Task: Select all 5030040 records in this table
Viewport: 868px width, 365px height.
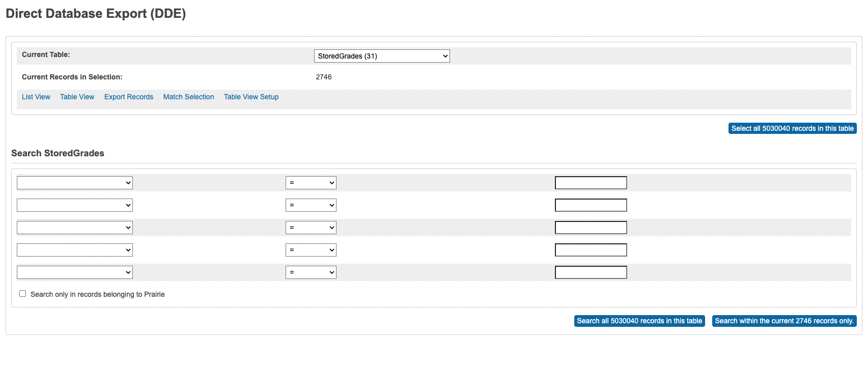Action: click(793, 128)
